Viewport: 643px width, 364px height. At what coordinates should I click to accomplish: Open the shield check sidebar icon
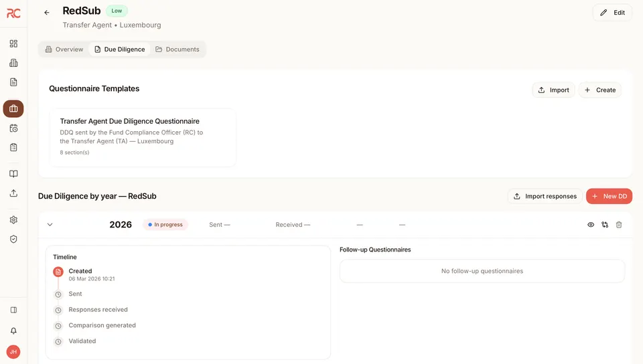tap(13, 239)
